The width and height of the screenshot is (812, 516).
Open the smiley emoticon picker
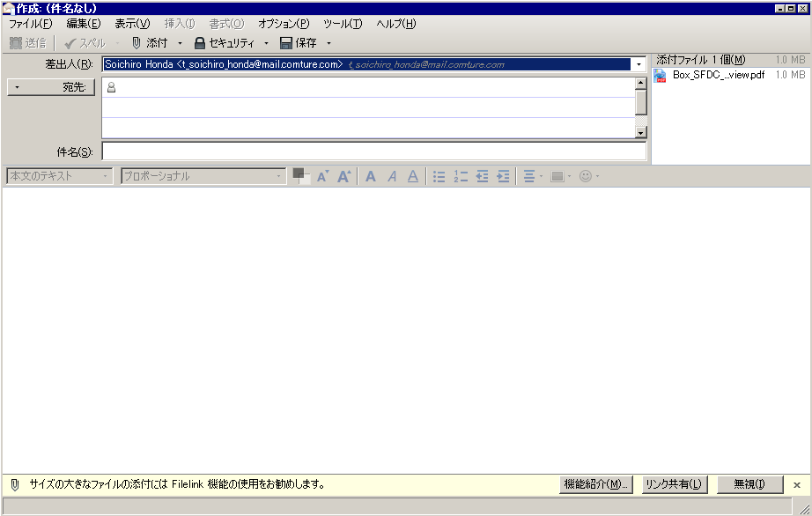(x=589, y=176)
